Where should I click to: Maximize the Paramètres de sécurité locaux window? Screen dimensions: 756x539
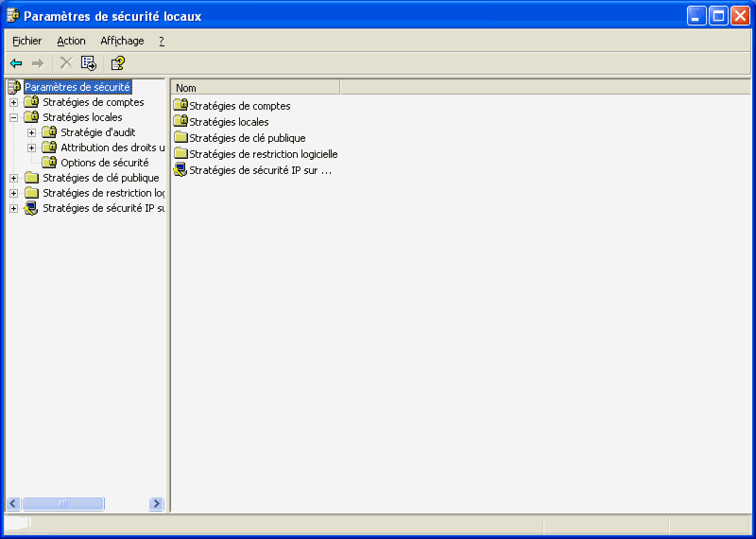(x=718, y=16)
